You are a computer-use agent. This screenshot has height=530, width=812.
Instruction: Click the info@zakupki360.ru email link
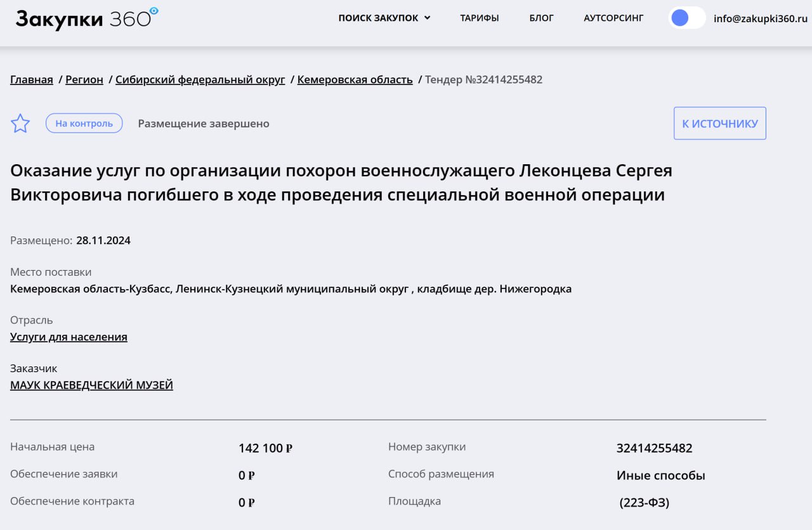tap(760, 18)
